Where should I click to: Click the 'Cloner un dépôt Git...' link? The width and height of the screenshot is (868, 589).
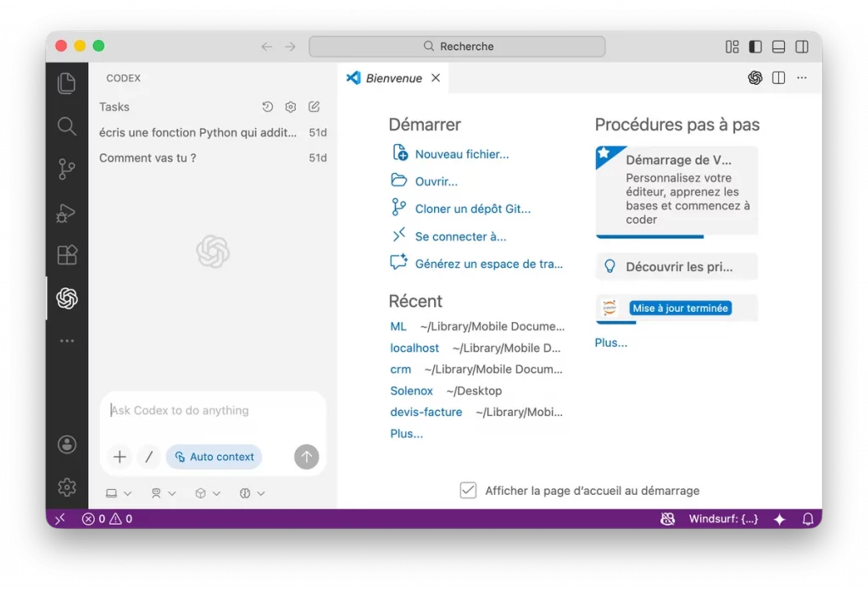click(473, 208)
